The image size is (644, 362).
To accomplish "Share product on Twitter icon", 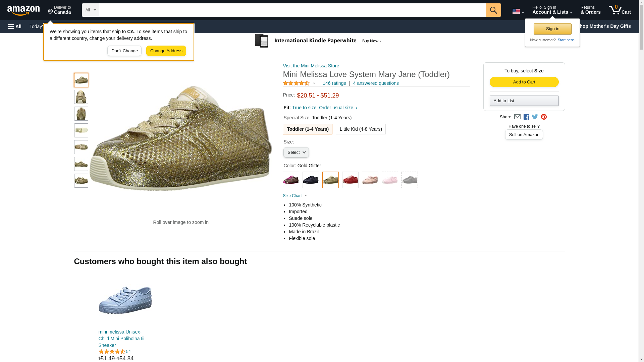I will [x=535, y=117].
